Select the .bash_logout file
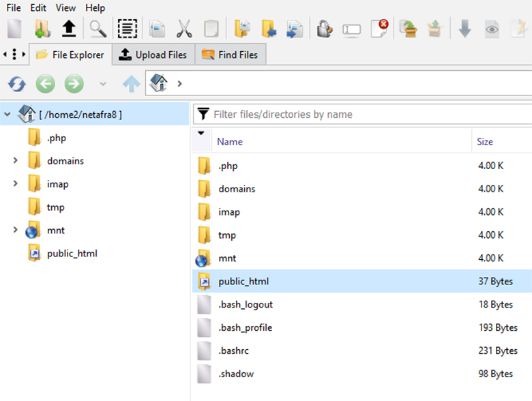Screen dimensions: 532x401 (x=361, y=304)
